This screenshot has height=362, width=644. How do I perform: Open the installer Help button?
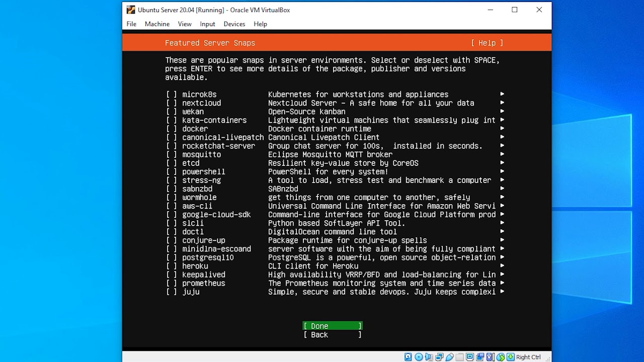pyautogui.click(x=487, y=43)
